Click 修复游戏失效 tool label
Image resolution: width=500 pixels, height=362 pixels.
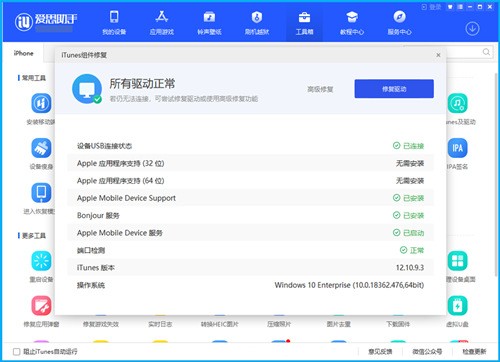click(101, 324)
